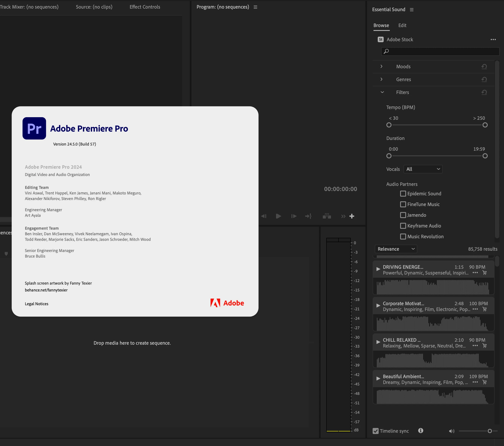Click the Timeline sync info icon
The image size is (504, 446).
tap(421, 431)
